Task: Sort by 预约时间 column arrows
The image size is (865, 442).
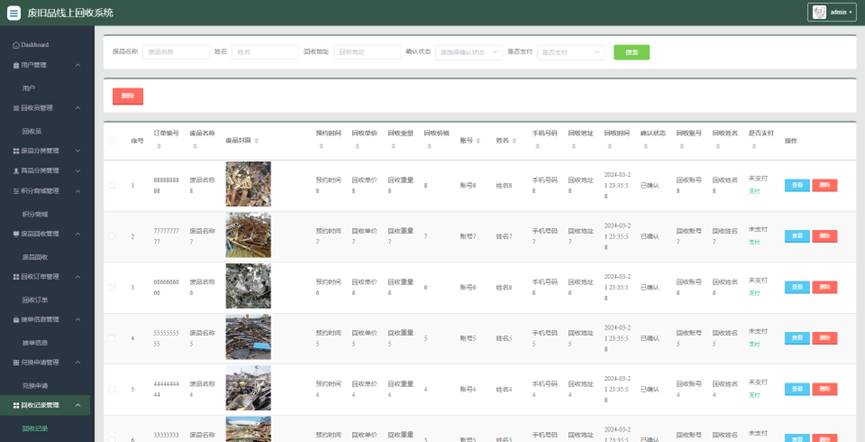Action: pyautogui.click(x=321, y=146)
